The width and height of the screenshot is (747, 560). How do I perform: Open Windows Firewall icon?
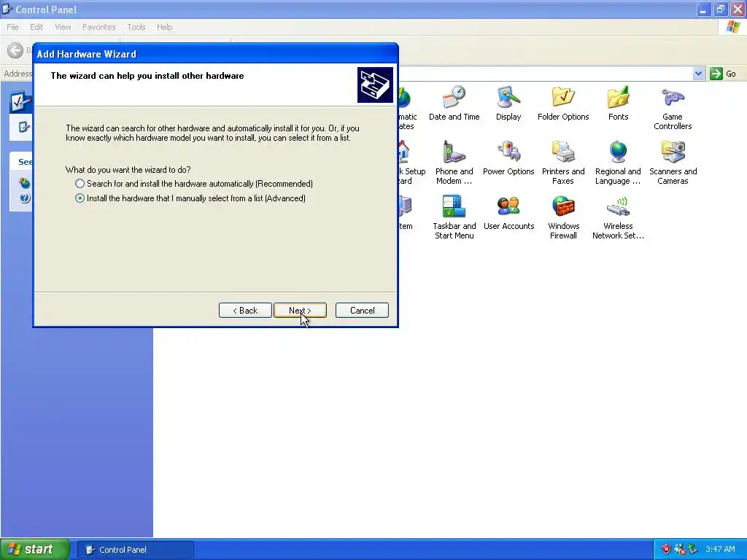coord(563,217)
